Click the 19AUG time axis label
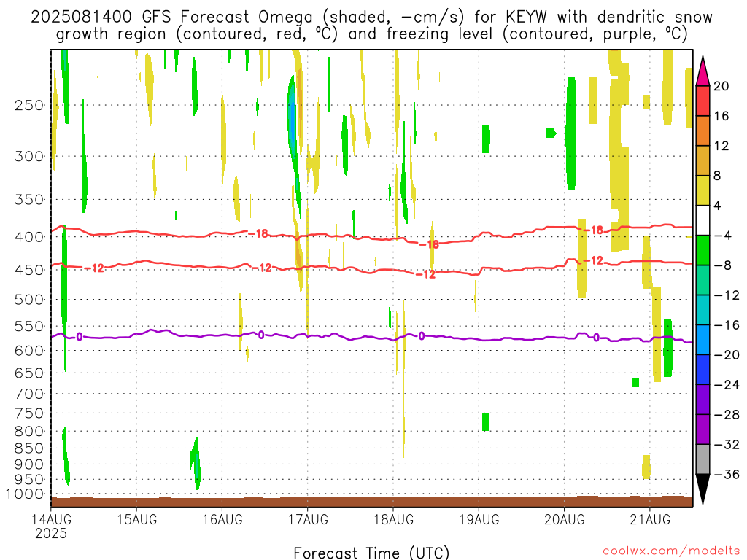 [479, 519]
